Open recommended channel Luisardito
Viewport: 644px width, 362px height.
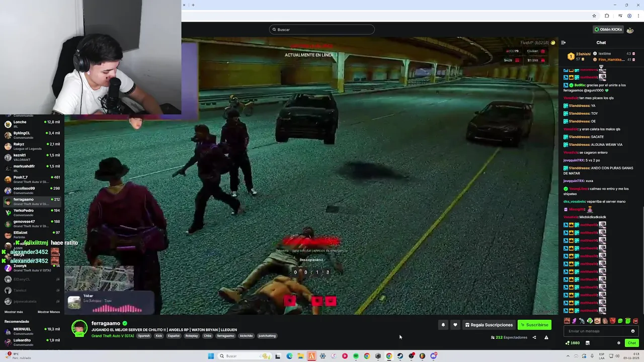click(x=32, y=342)
